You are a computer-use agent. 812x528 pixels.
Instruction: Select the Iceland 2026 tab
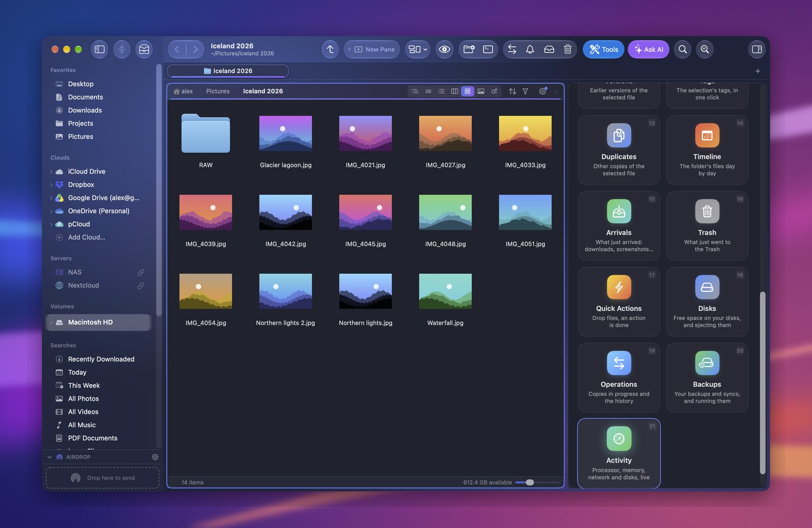pyautogui.click(x=228, y=71)
